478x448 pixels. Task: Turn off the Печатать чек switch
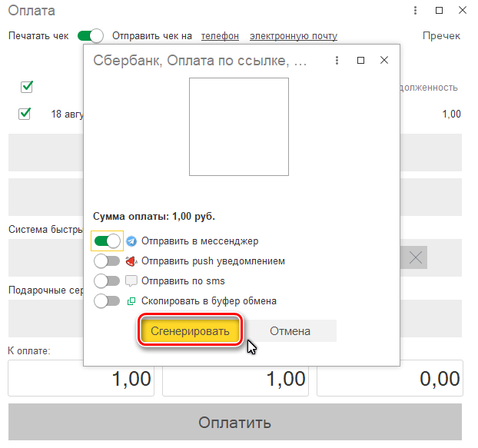pos(91,35)
